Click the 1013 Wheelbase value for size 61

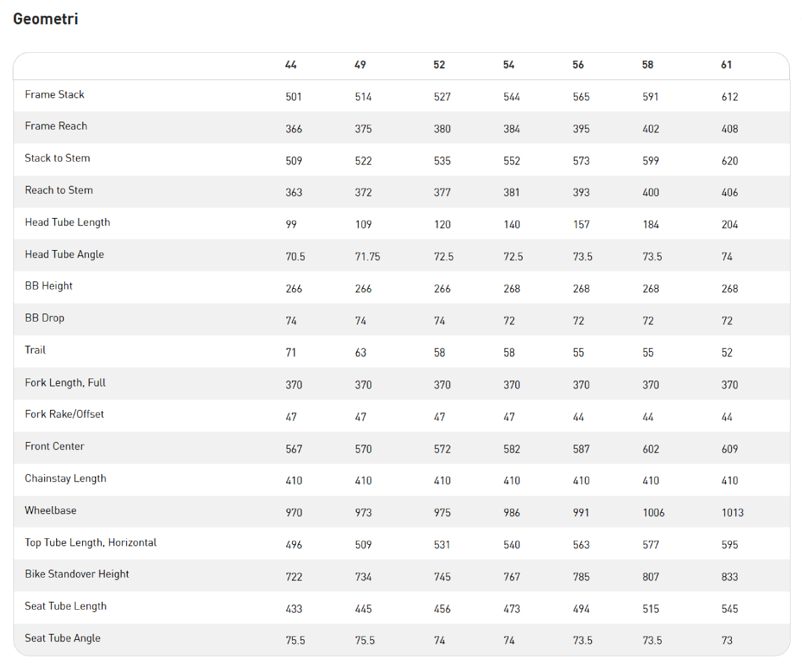click(732, 513)
